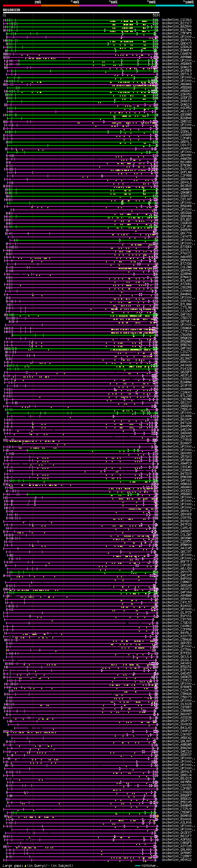Select label UniRef100_A4YN54

coord(177,782)
